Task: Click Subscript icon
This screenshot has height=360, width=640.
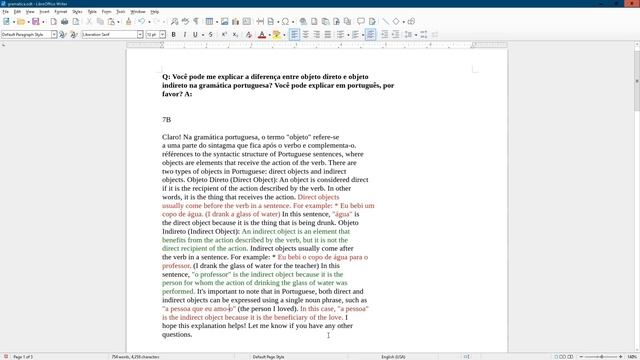Action: point(235,35)
